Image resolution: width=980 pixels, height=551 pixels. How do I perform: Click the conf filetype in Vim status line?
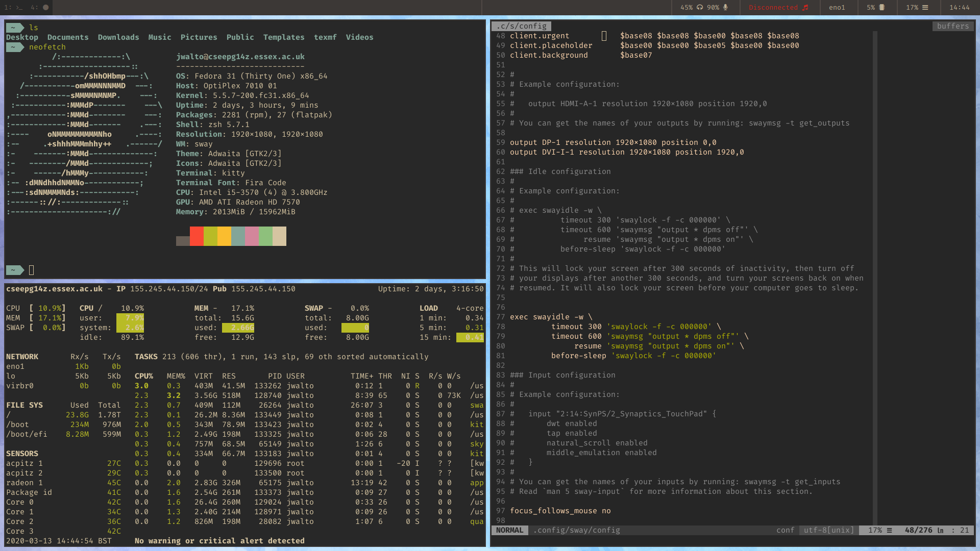coord(785,531)
